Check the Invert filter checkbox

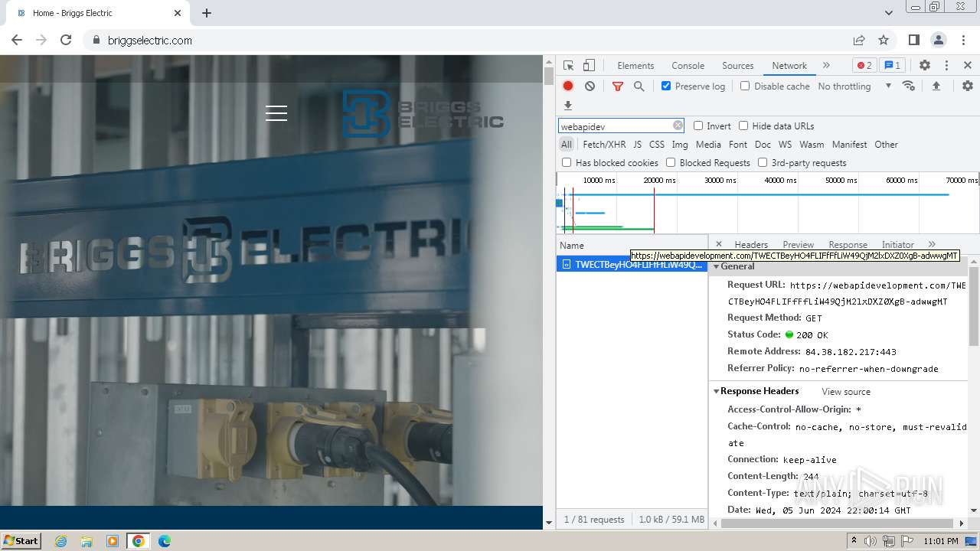(x=698, y=126)
